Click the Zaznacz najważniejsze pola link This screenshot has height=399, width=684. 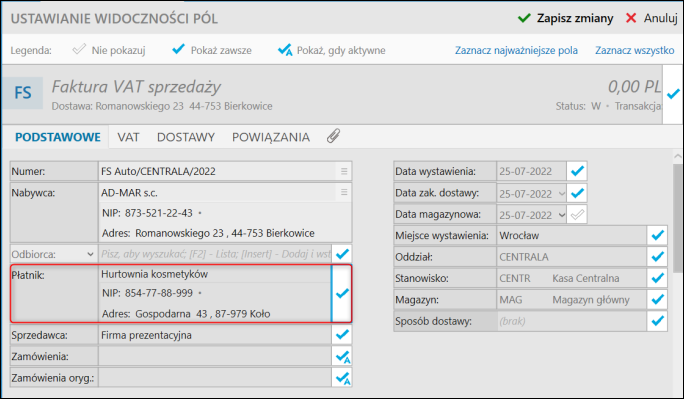(x=516, y=51)
